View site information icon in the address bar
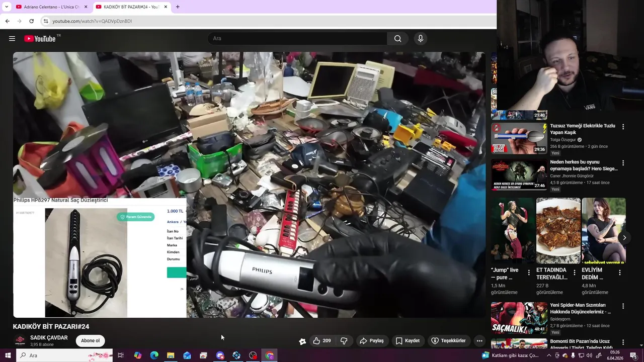 point(46,21)
